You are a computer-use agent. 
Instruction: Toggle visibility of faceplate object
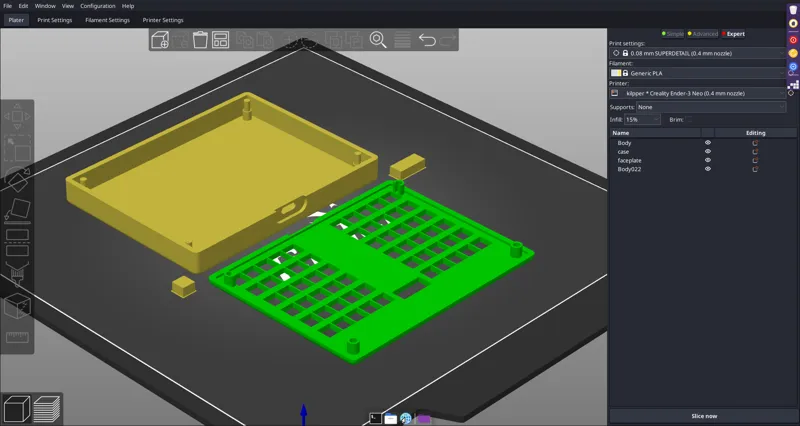click(x=708, y=161)
